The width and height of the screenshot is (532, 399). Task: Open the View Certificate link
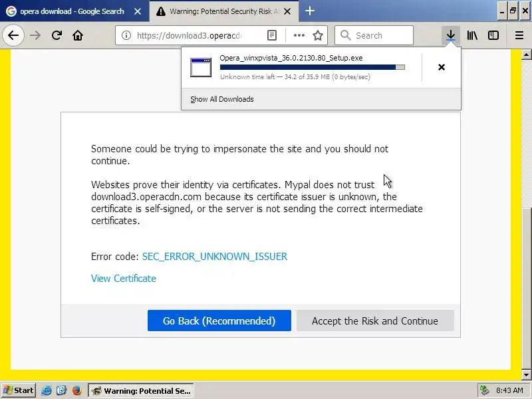pos(124,279)
